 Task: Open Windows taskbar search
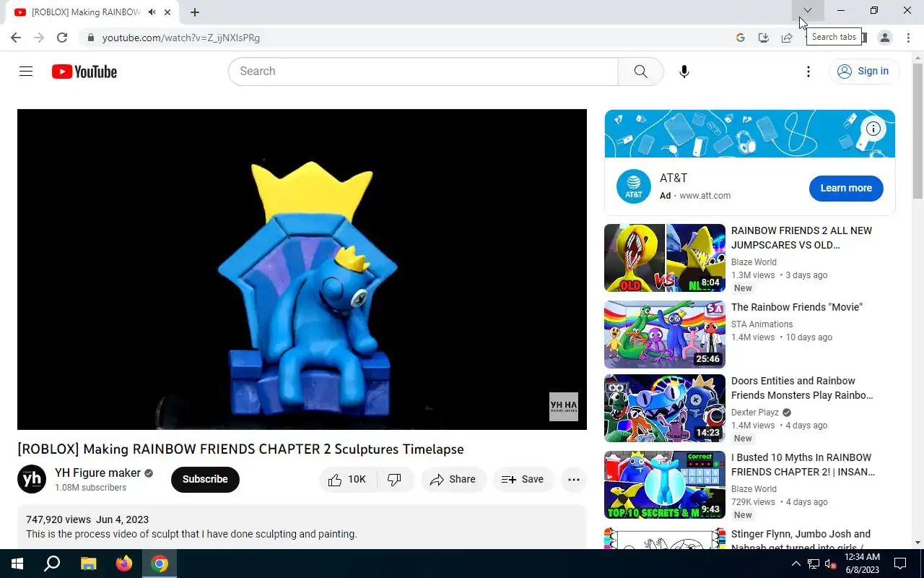(52, 564)
